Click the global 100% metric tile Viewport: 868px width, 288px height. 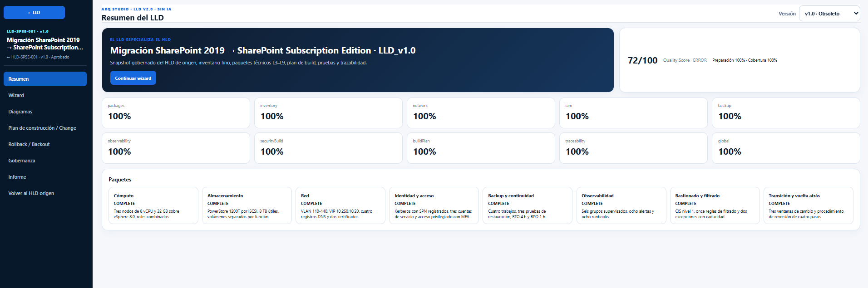pos(786,148)
